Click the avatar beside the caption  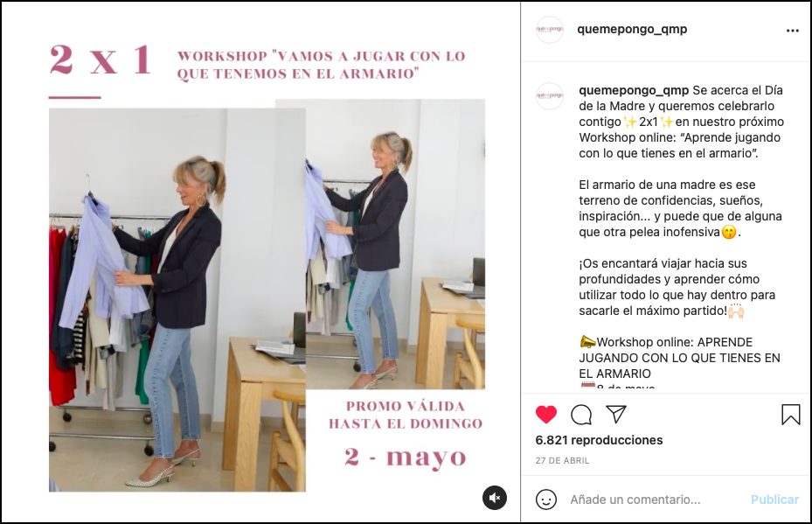550,96
